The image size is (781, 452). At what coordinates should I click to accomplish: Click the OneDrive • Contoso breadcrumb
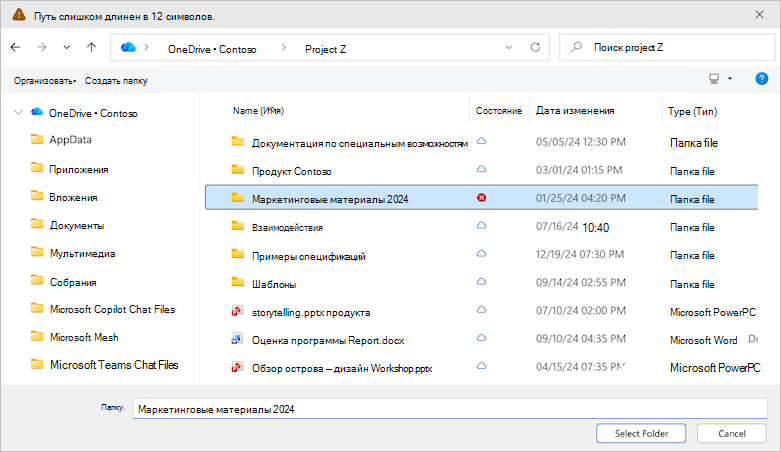212,49
